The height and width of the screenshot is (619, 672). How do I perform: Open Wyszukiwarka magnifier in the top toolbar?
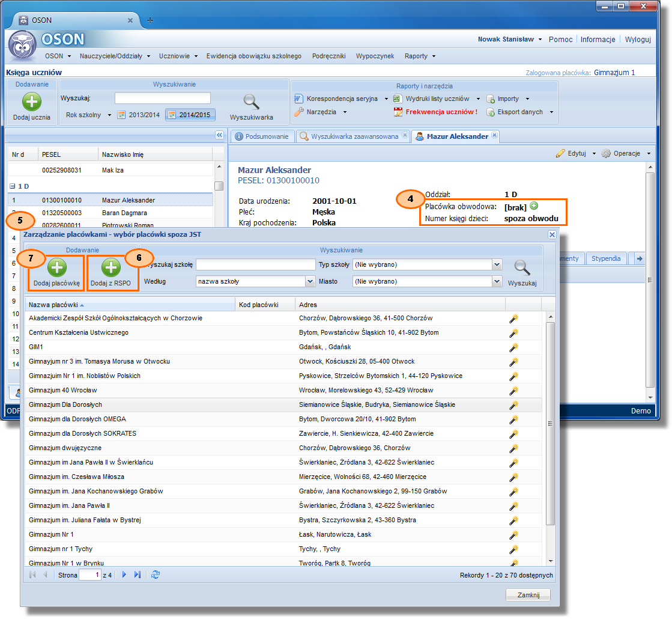(251, 102)
